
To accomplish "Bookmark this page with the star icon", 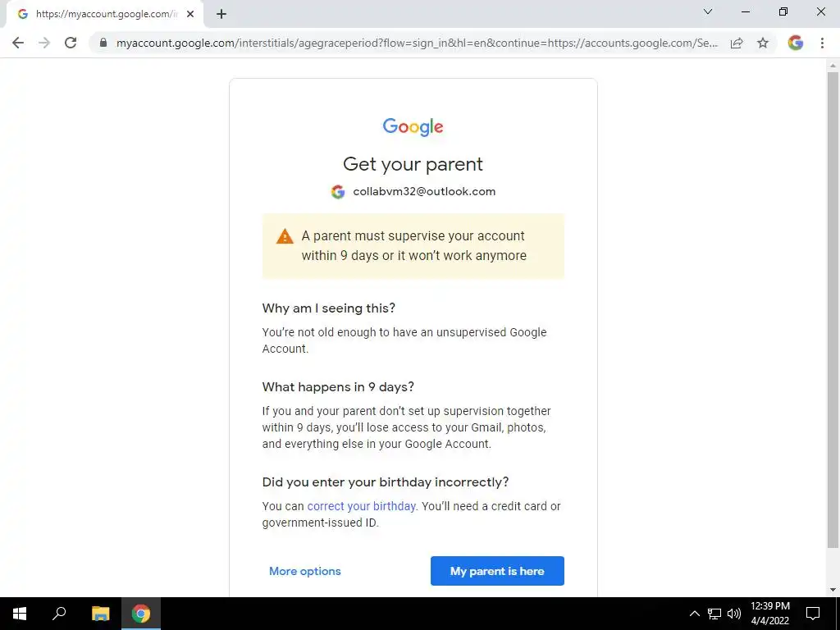I will (763, 43).
